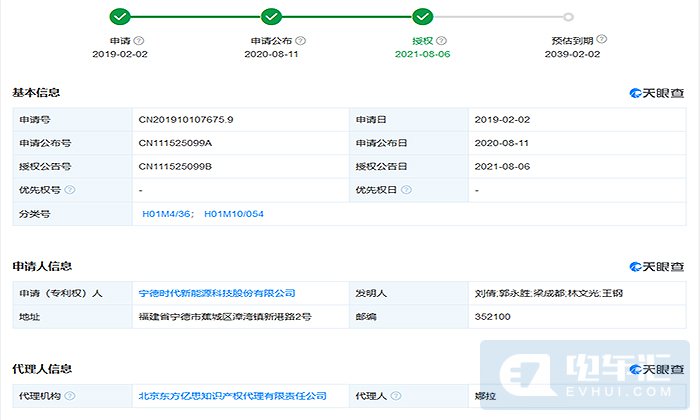Click the 2020-08-11 date under 申请公布 step

click(x=271, y=54)
